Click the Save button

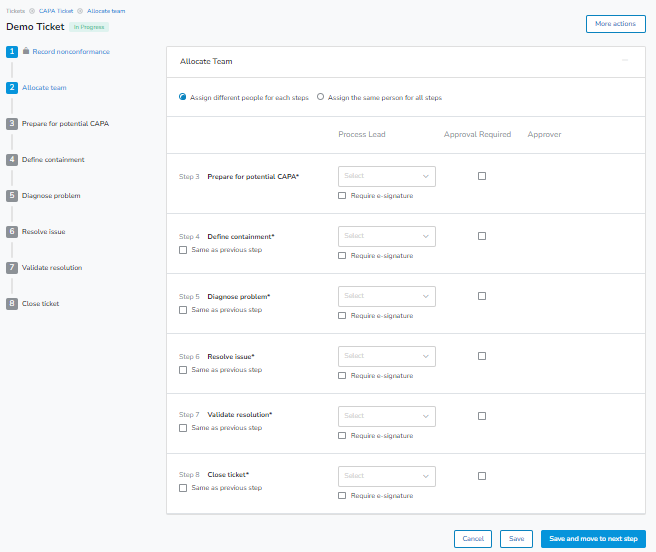click(516, 539)
